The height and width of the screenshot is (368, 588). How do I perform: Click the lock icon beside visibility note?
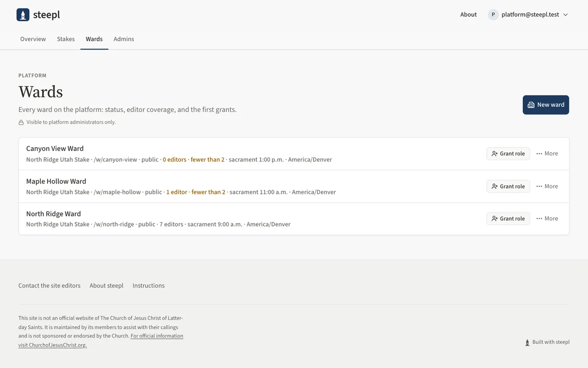[x=21, y=122]
